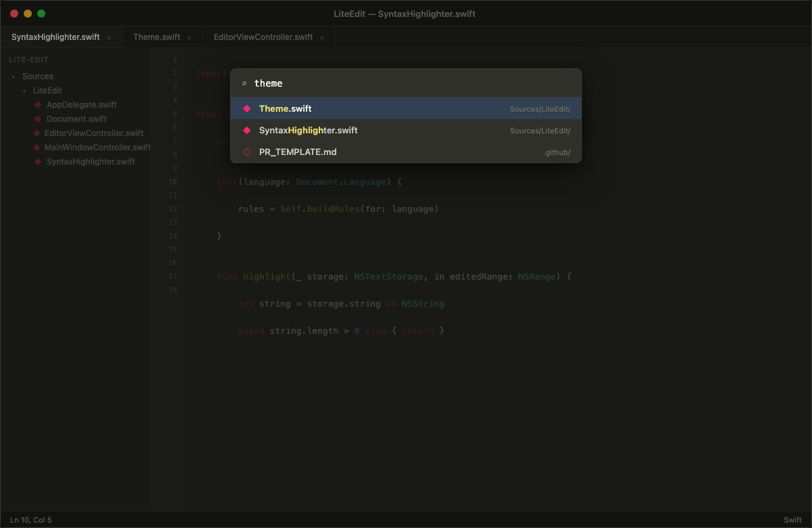Viewport: 812px width, 528px height.
Task: Click the SyntaxHighlighter.swift result's file icon
Action: point(247,130)
